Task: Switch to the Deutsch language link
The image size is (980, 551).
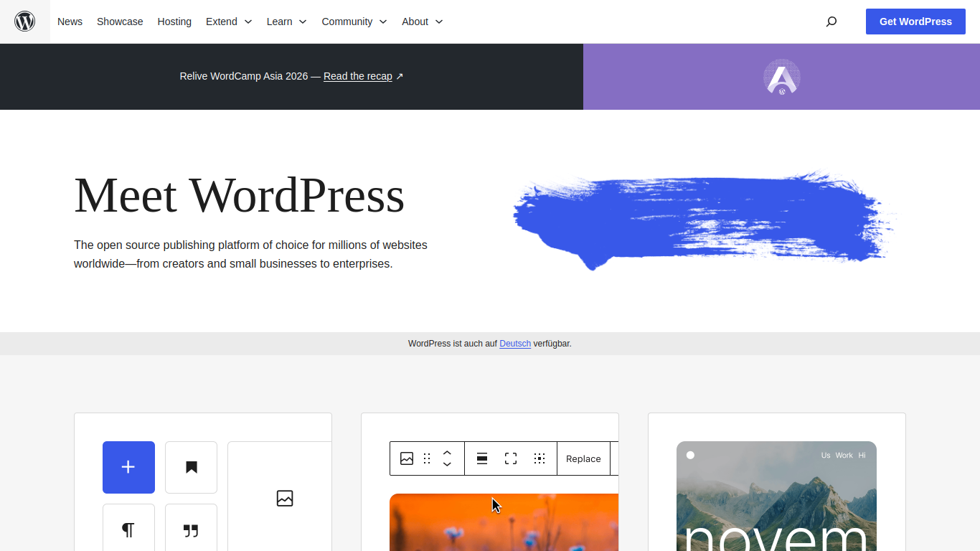Action: 515,344
